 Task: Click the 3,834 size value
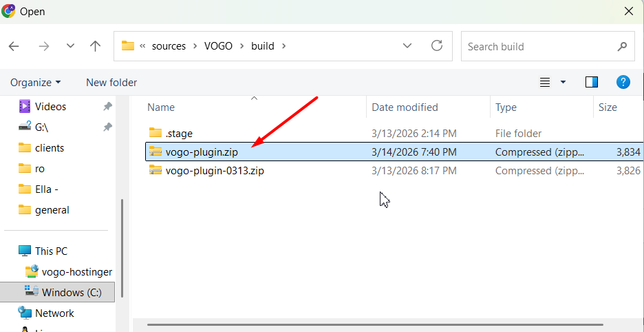[628, 152]
